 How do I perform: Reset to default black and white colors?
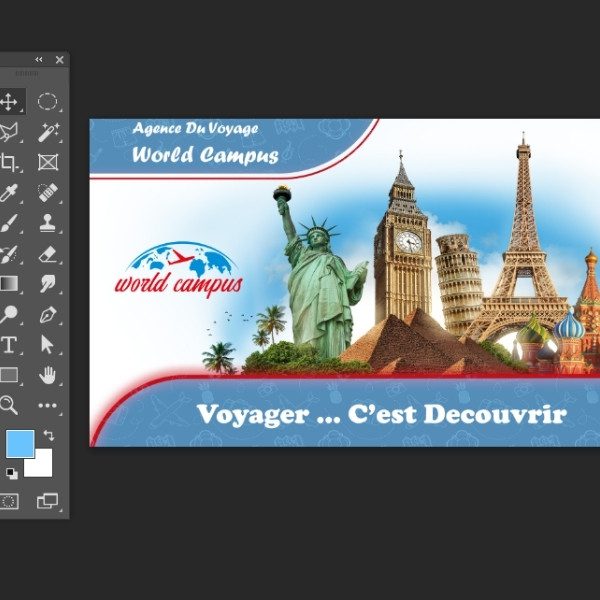pos(11,472)
